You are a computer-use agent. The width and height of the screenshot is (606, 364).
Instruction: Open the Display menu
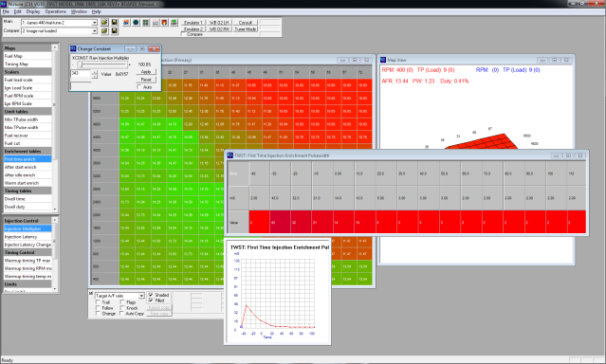tap(33, 11)
